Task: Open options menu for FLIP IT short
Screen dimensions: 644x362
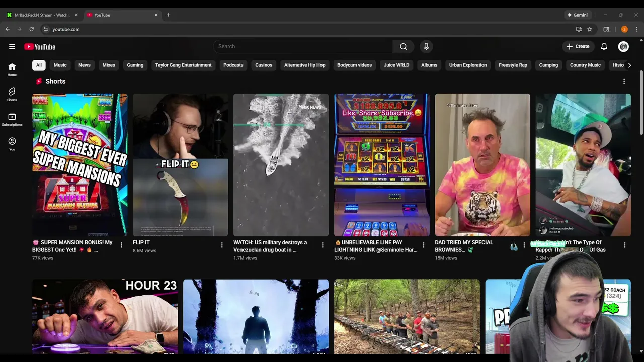Action: (222, 245)
